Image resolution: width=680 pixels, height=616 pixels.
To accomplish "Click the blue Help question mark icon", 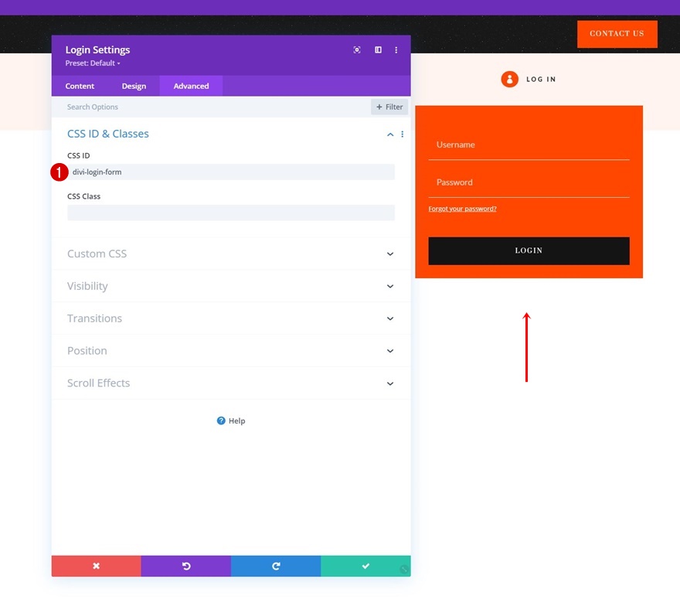I will coord(221,420).
